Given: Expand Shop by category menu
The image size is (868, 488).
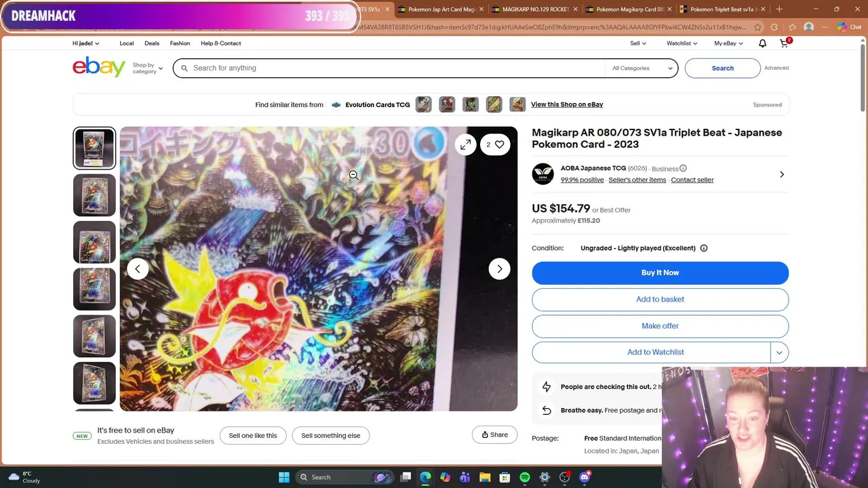Looking at the screenshot, I should [x=147, y=68].
